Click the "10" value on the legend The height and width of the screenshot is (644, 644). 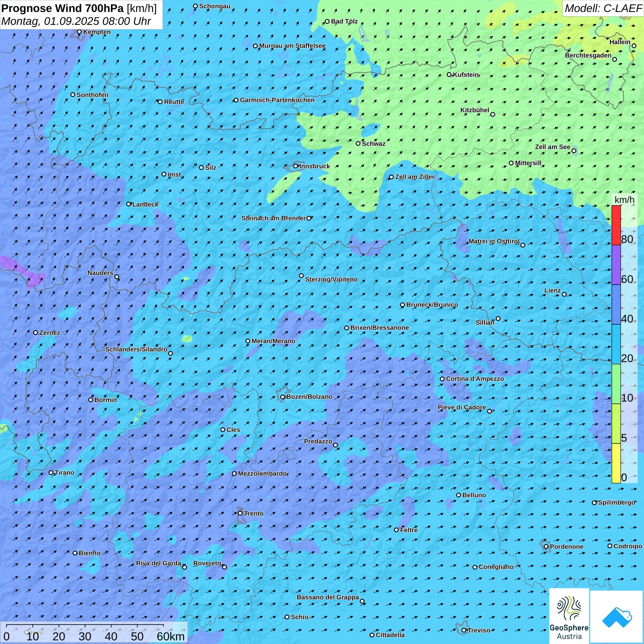[627, 398]
